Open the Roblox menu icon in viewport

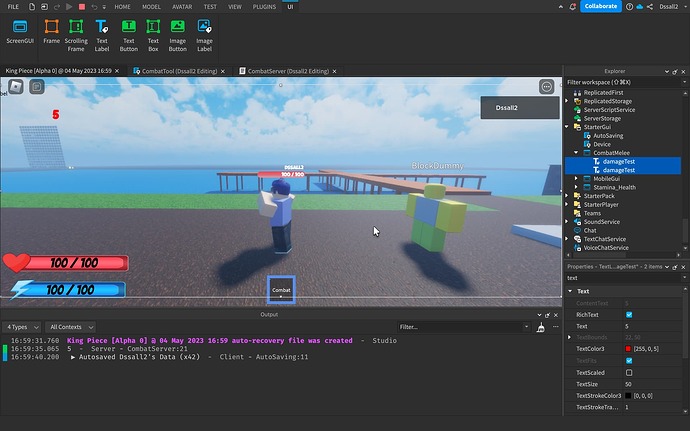pyautogui.click(x=16, y=87)
